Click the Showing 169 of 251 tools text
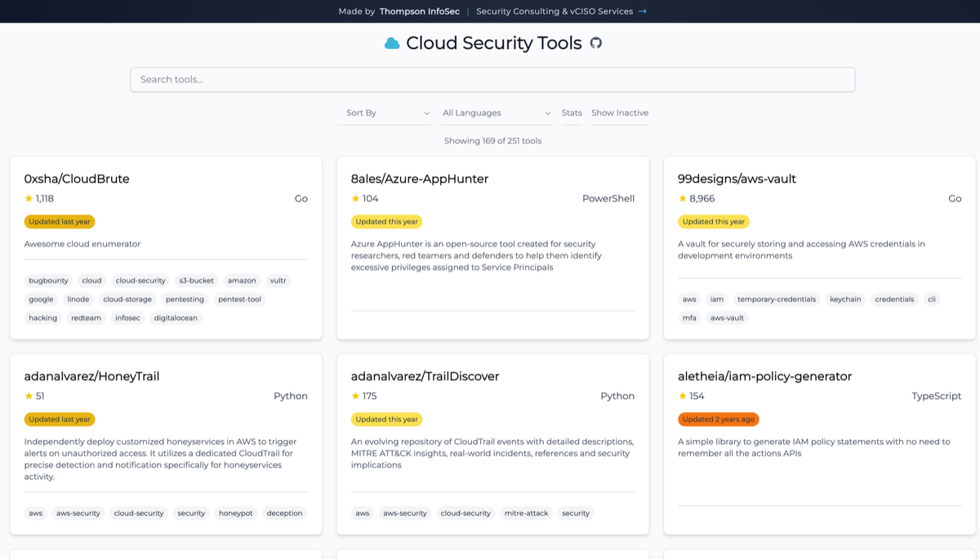Image resolution: width=980 pixels, height=559 pixels. coord(492,141)
